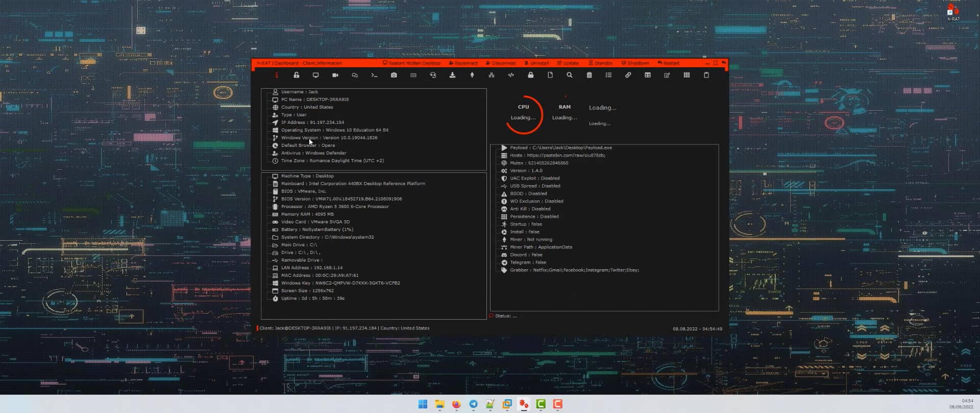Screen dimensions: 980x413
Task: Click the Restart button in title bar
Action: pyautogui.click(x=668, y=63)
